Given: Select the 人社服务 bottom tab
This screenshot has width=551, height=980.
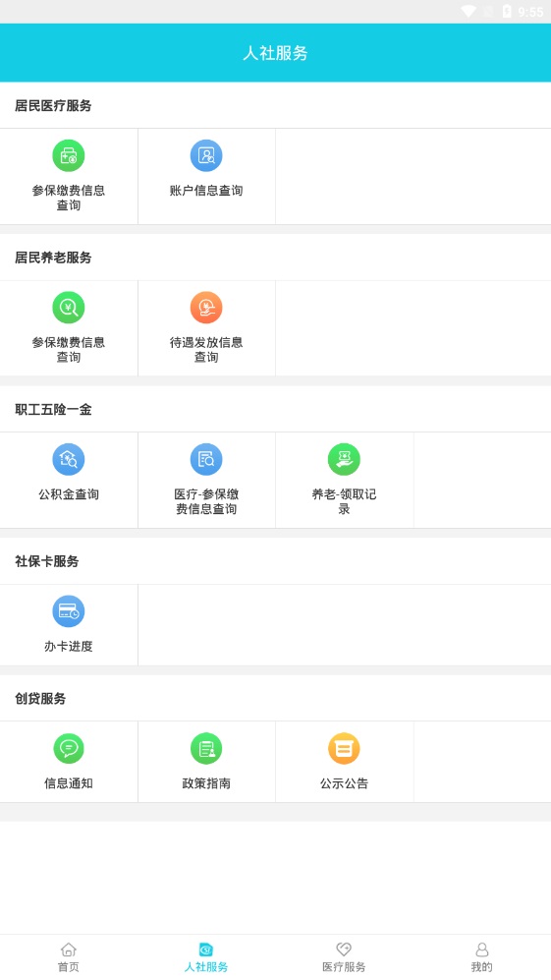Looking at the screenshot, I should click(206, 957).
